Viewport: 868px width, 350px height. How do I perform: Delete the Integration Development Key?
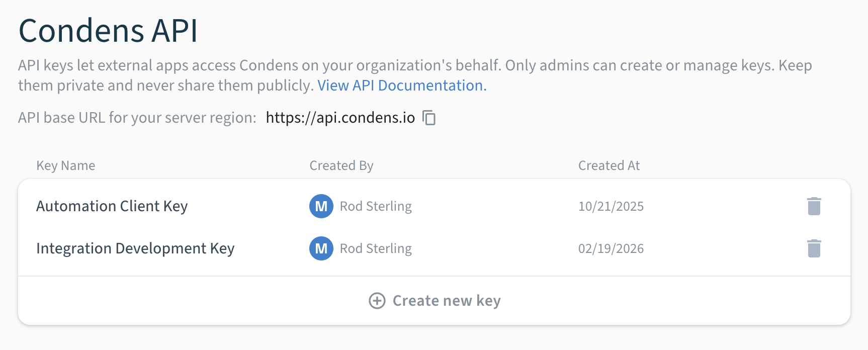click(x=814, y=248)
